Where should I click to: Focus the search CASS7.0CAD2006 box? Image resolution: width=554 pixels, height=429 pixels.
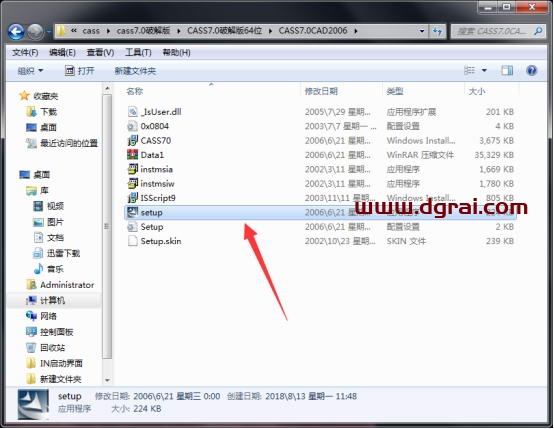tap(498, 31)
